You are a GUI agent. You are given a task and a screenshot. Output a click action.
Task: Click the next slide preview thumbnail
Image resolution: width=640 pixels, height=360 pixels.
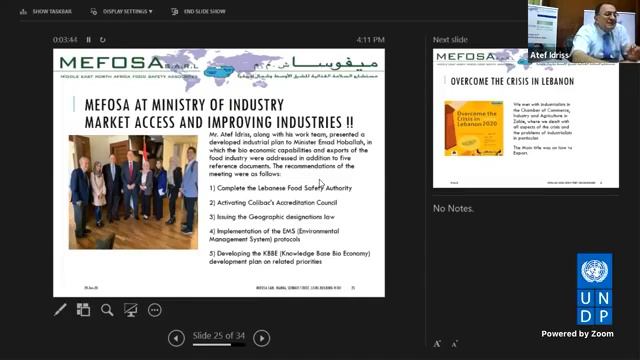click(x=526, y=118)
